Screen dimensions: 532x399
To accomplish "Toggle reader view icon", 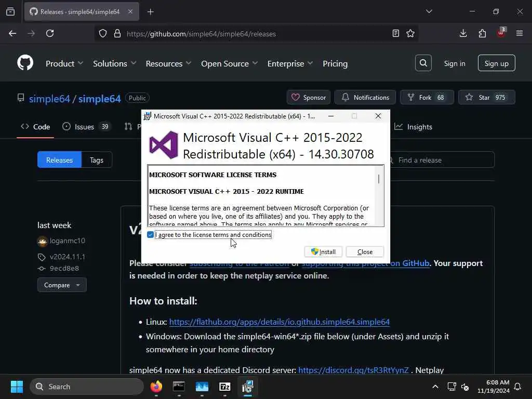I will (395, 33).
